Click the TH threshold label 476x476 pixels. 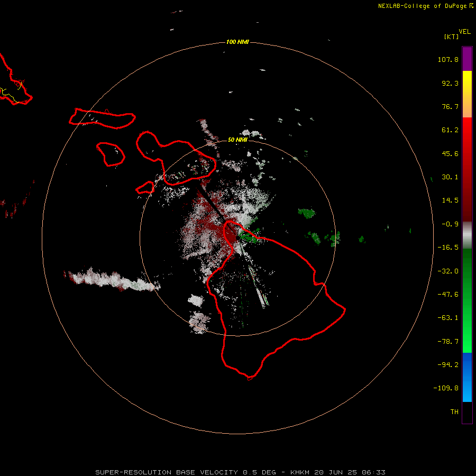[x=454, y=412]
